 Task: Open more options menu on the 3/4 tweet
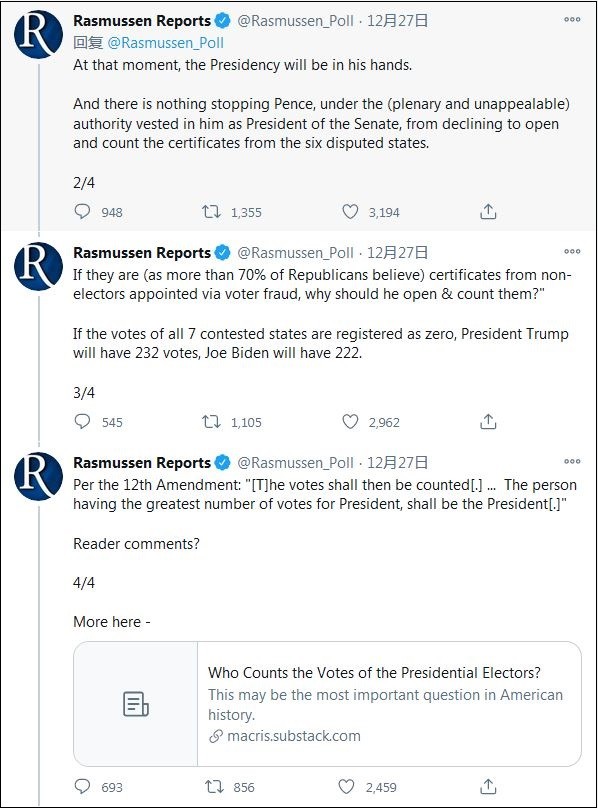[x=572, y=251]
